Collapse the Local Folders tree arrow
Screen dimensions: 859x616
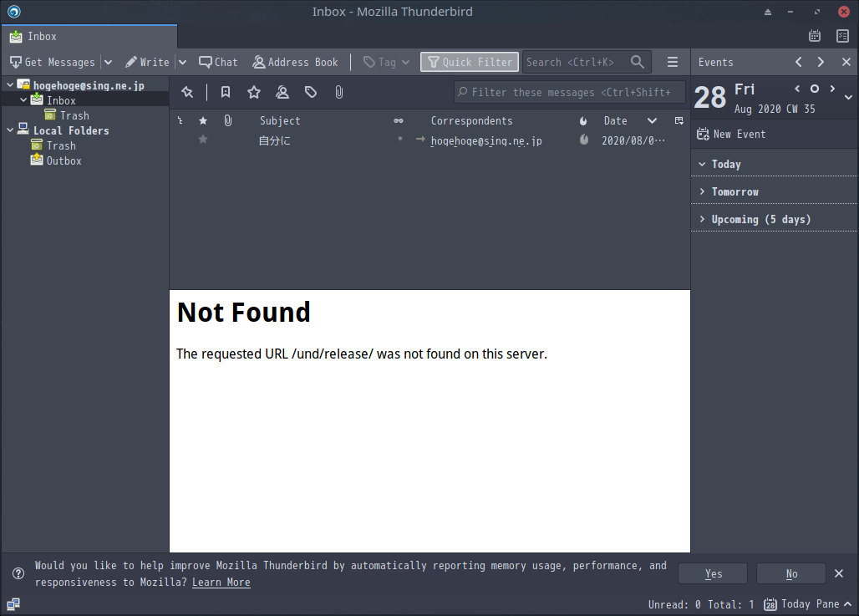10,130
